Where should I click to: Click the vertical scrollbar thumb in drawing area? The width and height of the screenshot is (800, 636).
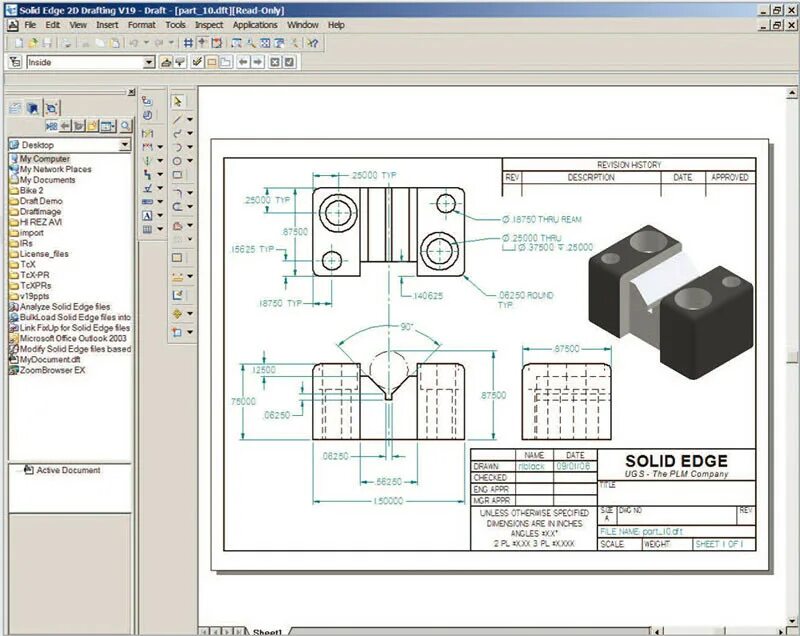tap(791, 356)
